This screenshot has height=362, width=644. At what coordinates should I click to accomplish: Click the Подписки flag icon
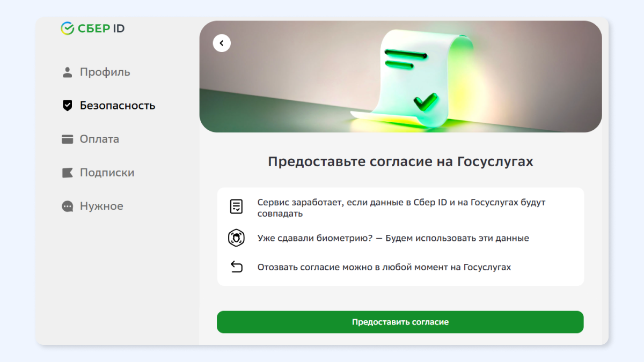pos(67,173)
